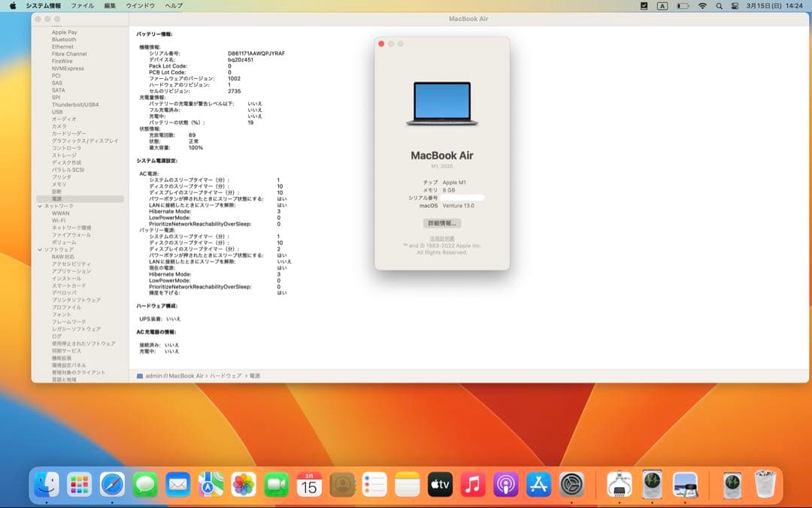
Task: Open Preview app in the Dock
Action: point(685,485)
